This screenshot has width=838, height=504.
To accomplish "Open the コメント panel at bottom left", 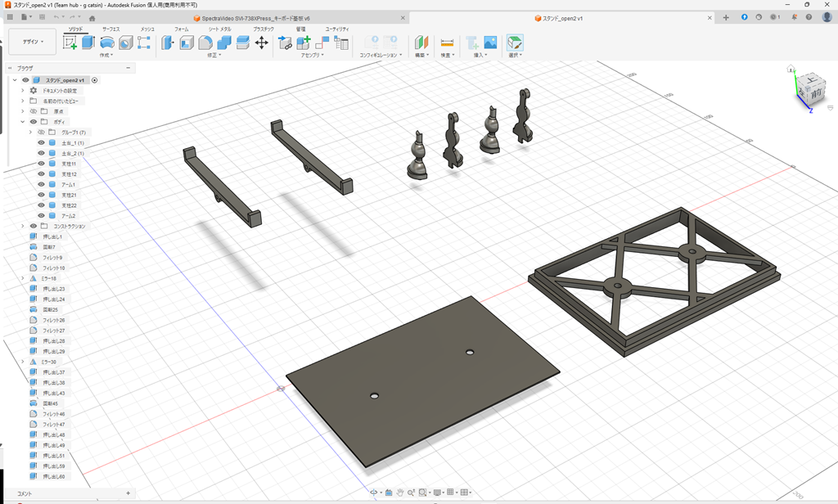I will pyautogui.click(x=23, y=494).
